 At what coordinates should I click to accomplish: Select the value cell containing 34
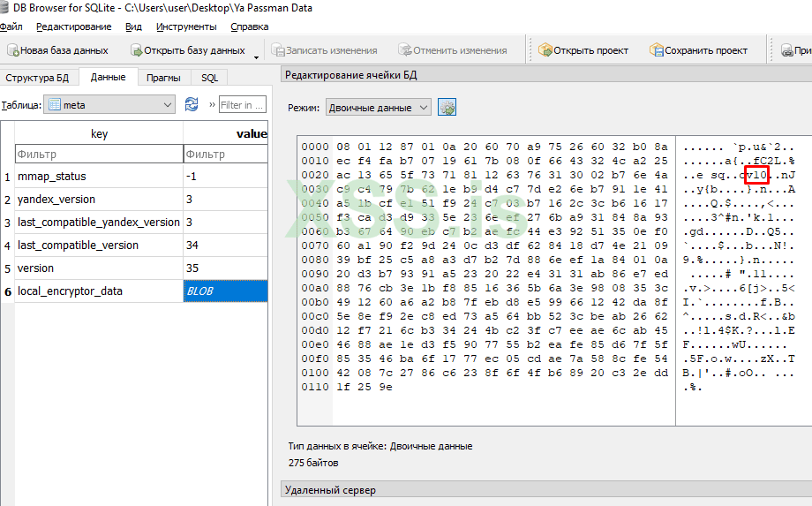226,245
